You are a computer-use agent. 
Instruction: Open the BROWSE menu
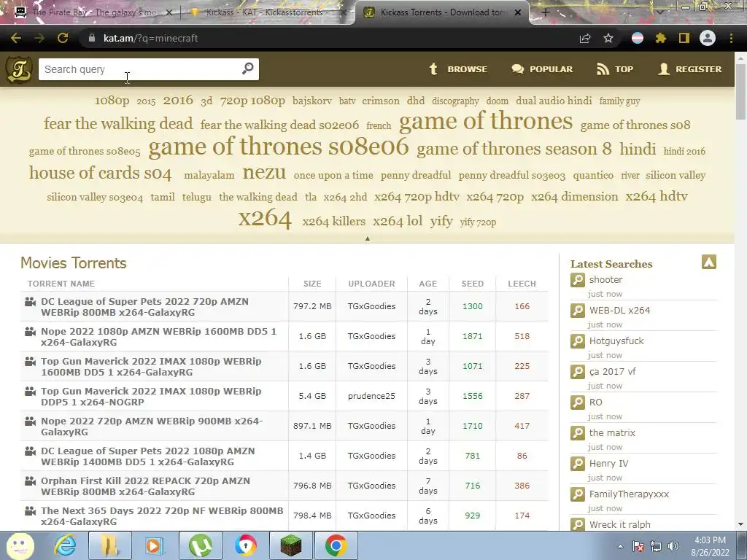click(458, 69)
